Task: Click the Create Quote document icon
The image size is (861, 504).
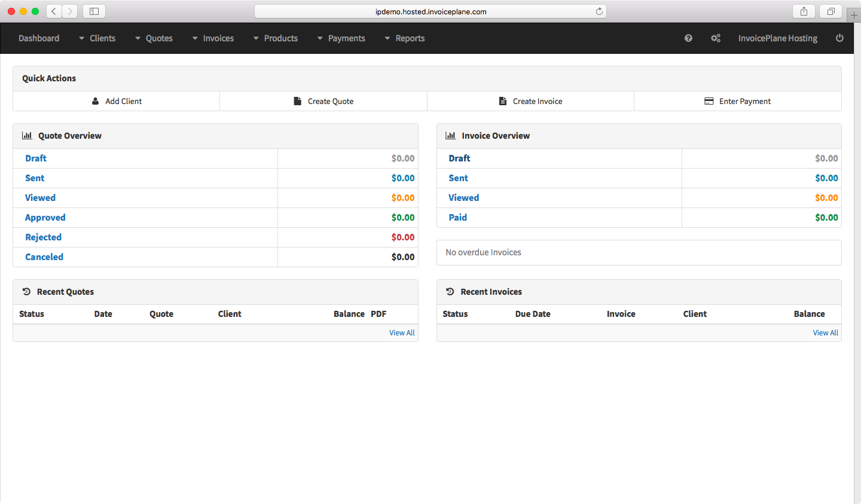Action: (x=297, y=101)
